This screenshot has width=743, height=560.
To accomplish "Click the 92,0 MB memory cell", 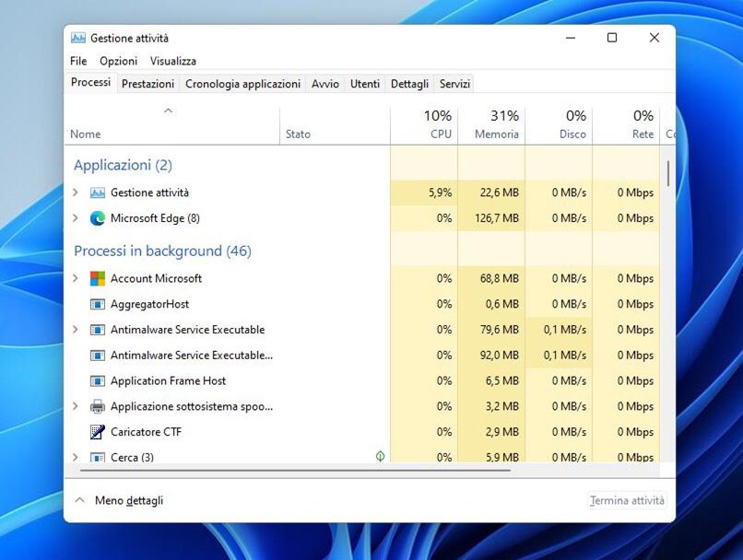I will [x=491, y=355].
